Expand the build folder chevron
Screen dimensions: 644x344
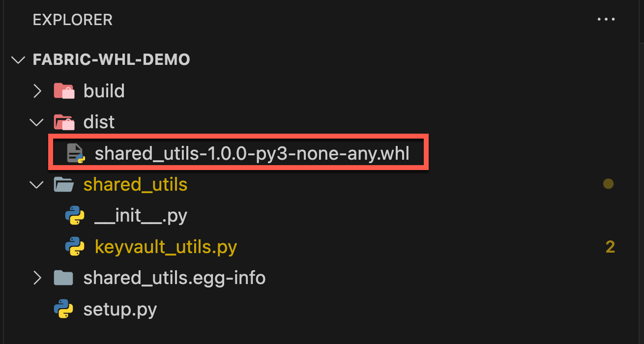click(x=37, y=91)
